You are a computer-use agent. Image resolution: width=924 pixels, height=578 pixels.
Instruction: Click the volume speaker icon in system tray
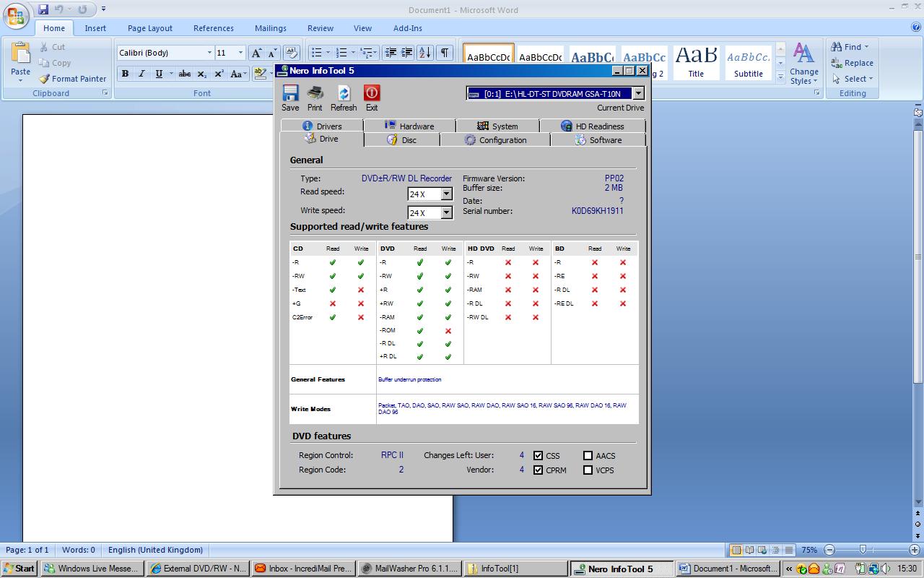click(886, 569)
